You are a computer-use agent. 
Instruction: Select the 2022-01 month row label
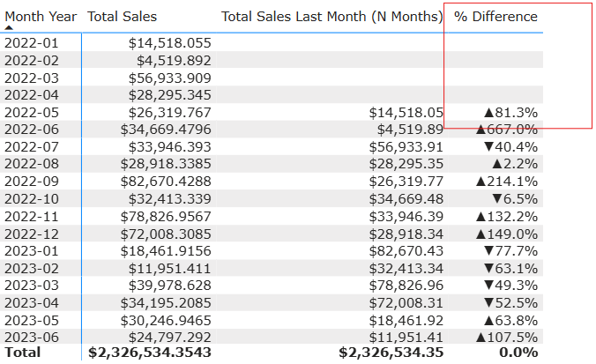[30, 42]
